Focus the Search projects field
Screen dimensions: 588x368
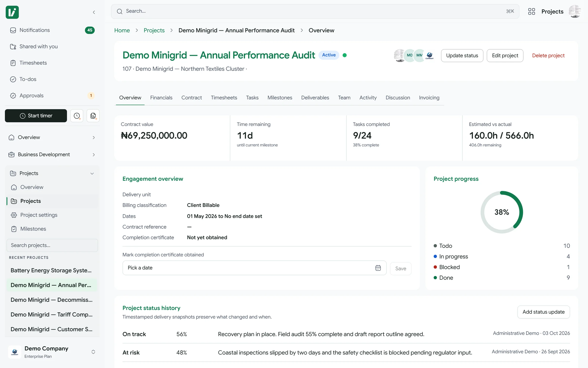[52, 245]
